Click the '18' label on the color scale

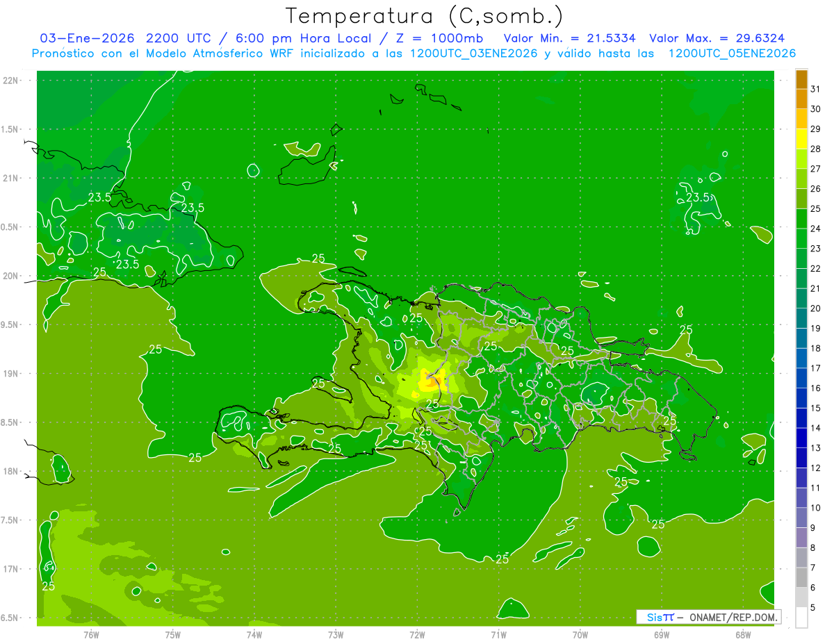[815, 348]
